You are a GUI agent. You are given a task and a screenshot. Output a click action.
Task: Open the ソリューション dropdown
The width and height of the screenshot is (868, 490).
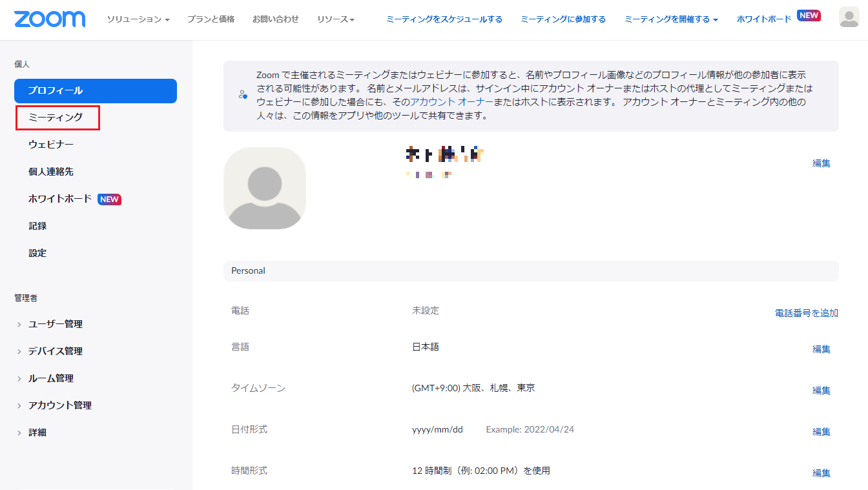pyautogui.click(x=137, y=19)
